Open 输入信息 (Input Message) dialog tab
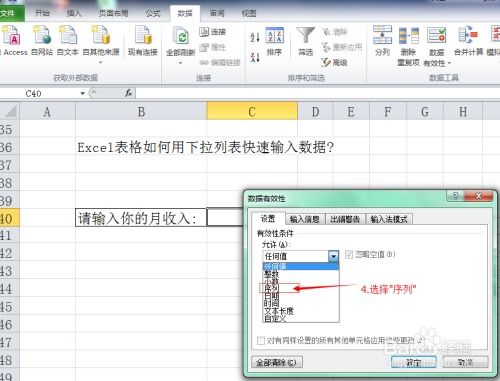 point(305,219)
